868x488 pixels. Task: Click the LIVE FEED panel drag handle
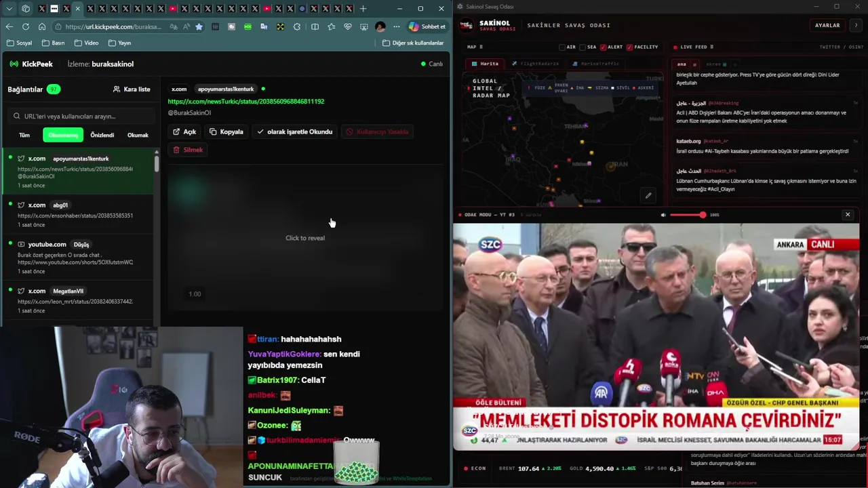[711, 47]
